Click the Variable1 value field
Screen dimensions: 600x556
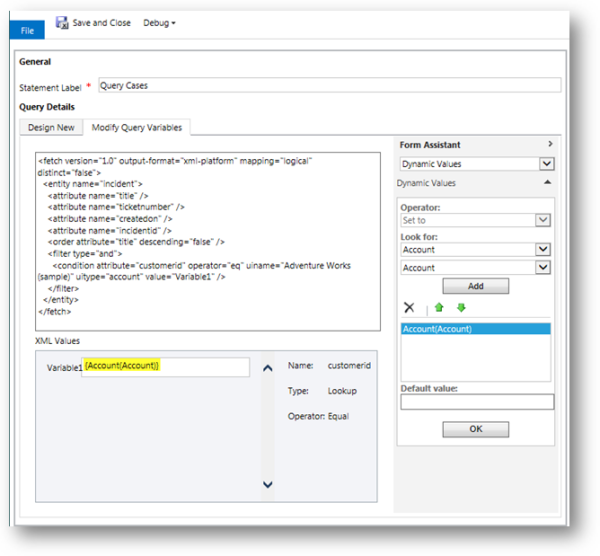point(165,367)
